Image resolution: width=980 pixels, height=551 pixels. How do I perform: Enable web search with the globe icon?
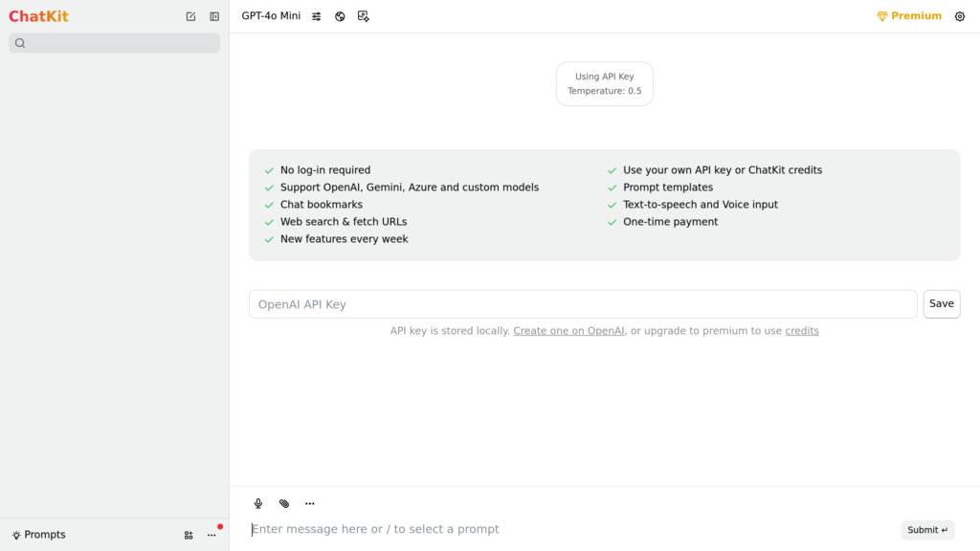tap(340, 15)
